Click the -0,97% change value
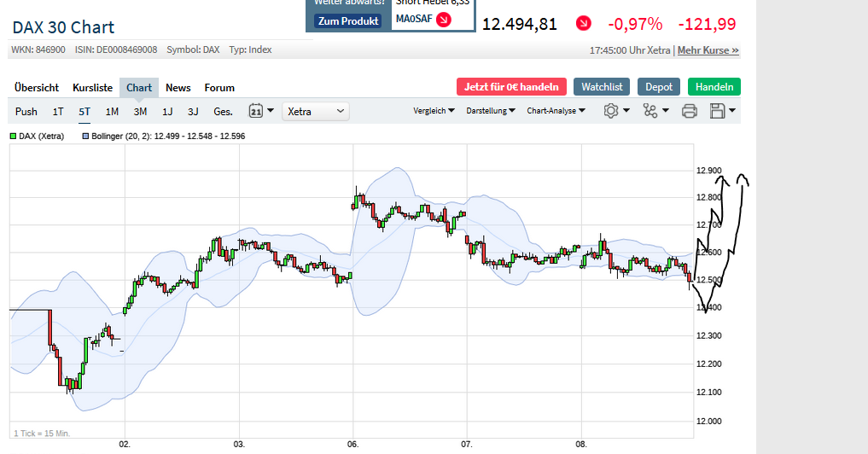This screenshot has height=454, width=868. 635,24
